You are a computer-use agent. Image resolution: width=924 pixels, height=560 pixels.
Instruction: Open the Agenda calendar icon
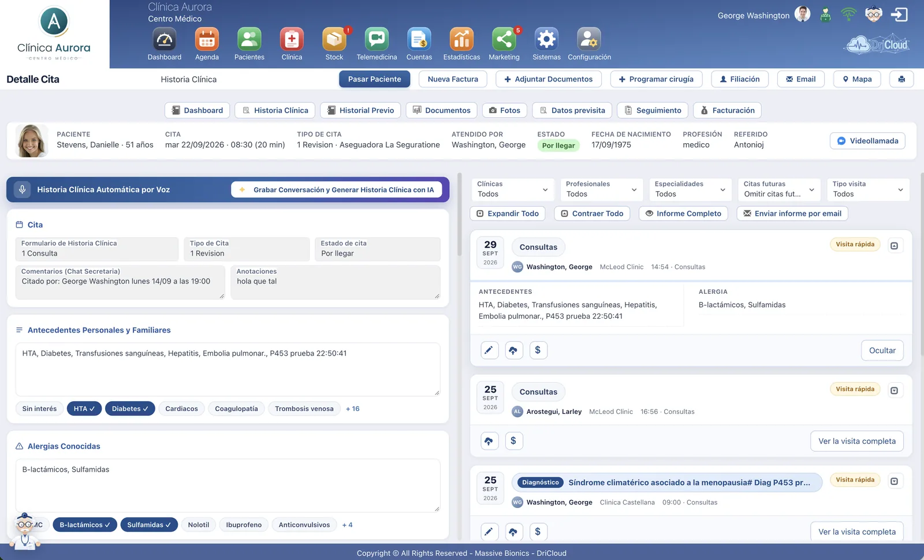pos(207,39)
